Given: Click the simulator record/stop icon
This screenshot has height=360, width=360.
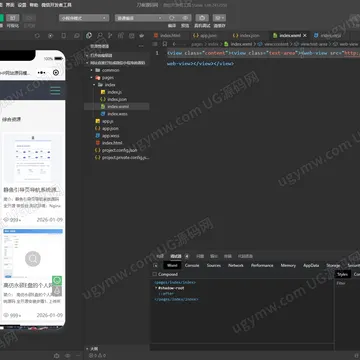Looking at the screenshot, I should (x=51, y=36).
